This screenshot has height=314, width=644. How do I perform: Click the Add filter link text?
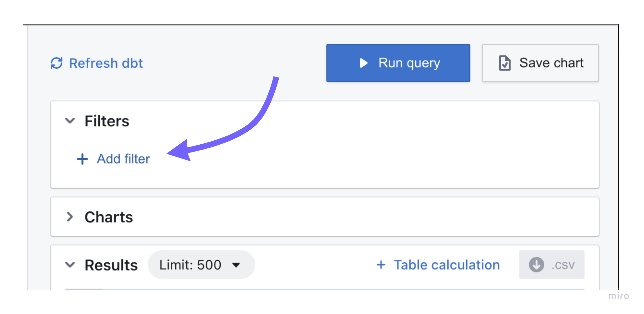(123, 159)
